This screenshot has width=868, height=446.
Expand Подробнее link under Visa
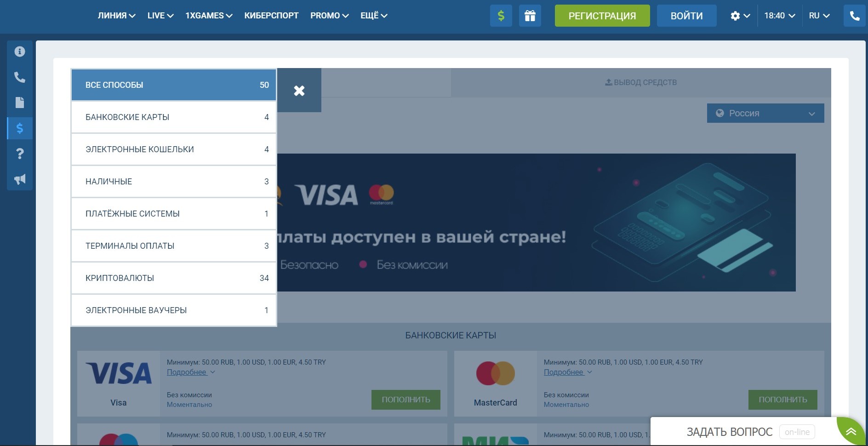click(x=191, y=372)
